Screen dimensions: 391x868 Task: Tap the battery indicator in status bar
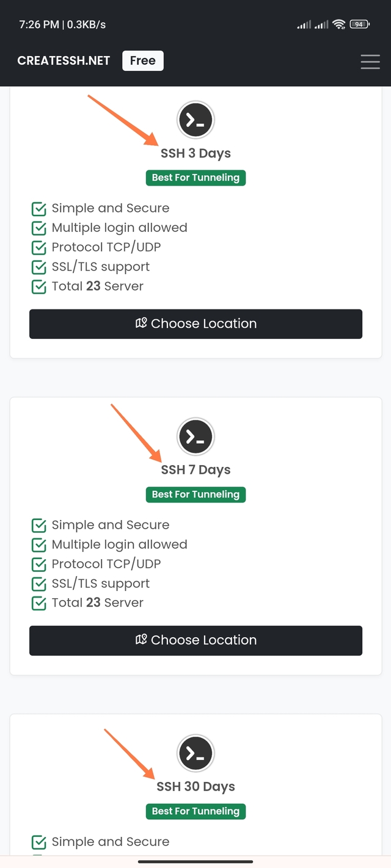tap(359, 24)
